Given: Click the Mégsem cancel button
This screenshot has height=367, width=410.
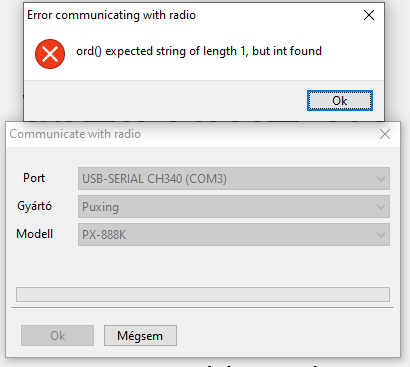Looking at the screenshot, I should (x=140, y=336).
